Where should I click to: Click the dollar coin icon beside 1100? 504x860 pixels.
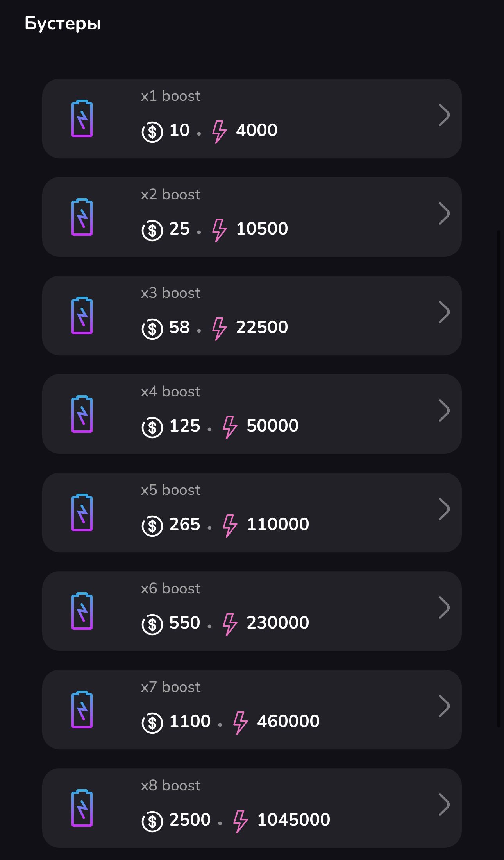click(x=152, y=723)
